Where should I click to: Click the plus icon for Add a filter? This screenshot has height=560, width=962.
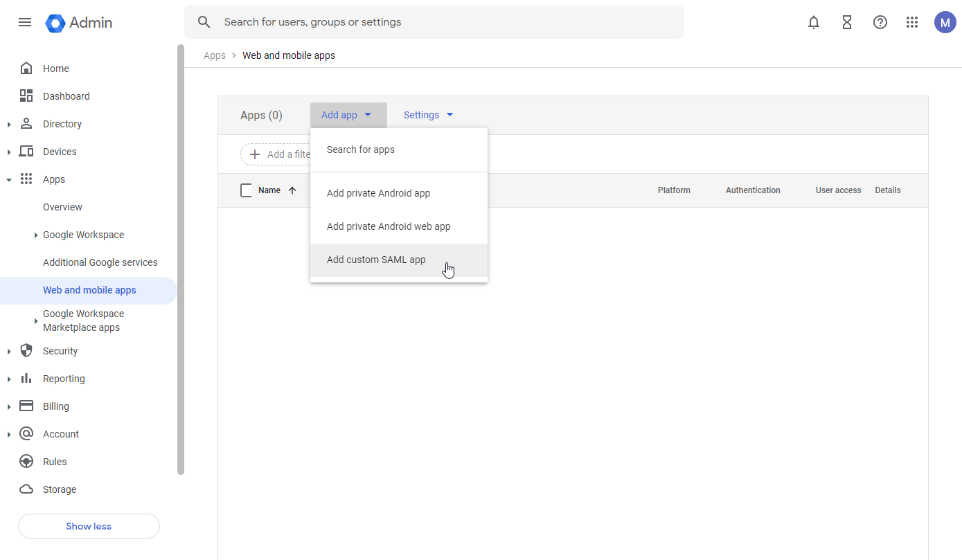coord(255,154)
